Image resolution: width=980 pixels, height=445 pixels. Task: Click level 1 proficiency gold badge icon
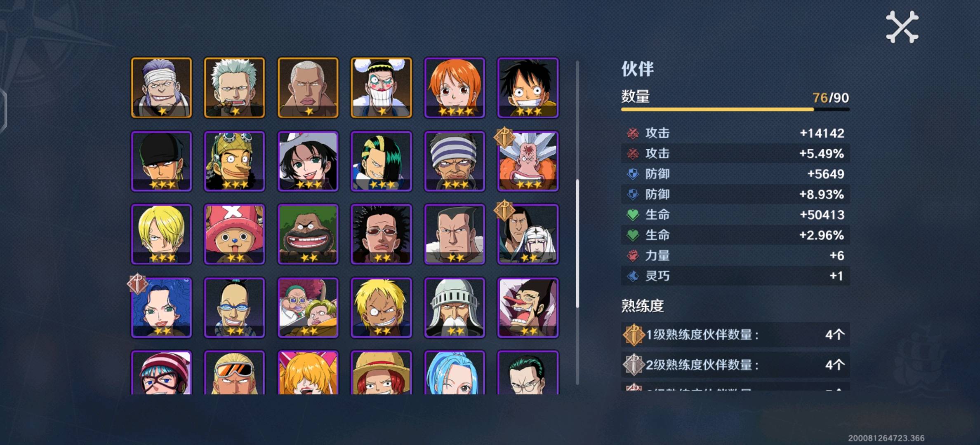pyautogui.click(x=633, y=335)
